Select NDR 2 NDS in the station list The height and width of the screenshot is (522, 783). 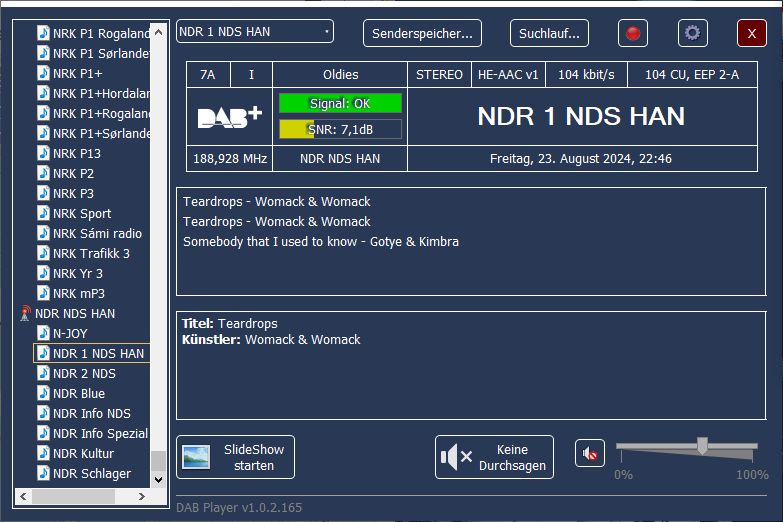pyautogui.click(x=84, y=373)
